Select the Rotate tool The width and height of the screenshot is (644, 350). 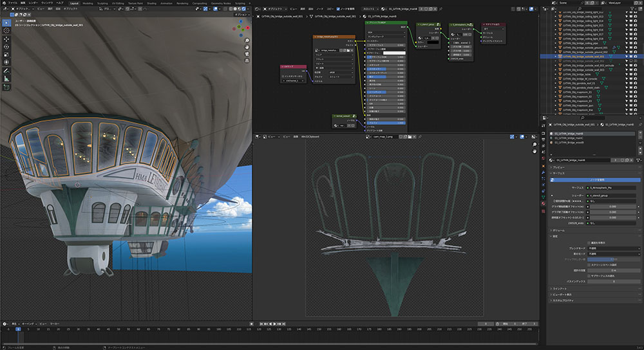pos(6,47)
